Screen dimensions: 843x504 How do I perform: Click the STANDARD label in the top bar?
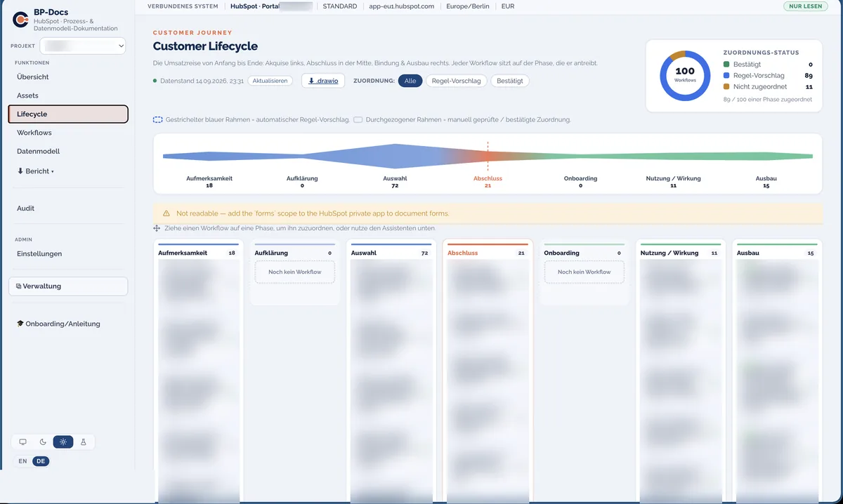tap(340, 6)
